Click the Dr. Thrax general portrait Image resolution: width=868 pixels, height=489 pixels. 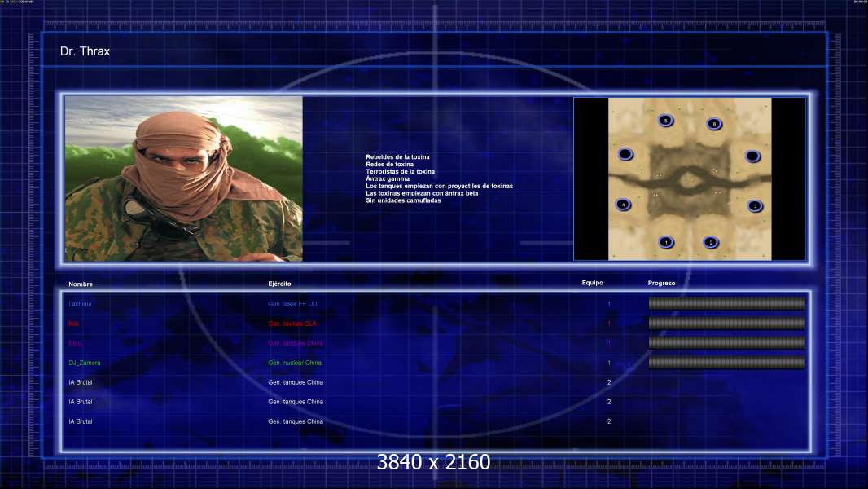[184, 178]
